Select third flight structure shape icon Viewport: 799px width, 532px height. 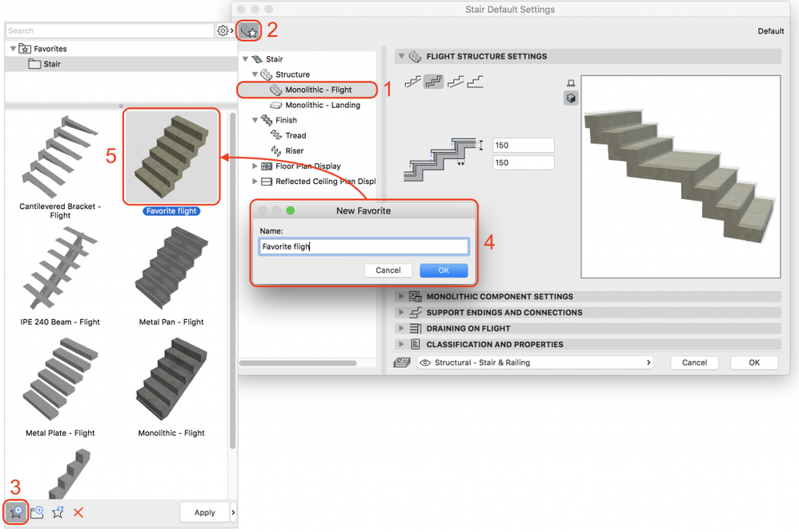455,82
